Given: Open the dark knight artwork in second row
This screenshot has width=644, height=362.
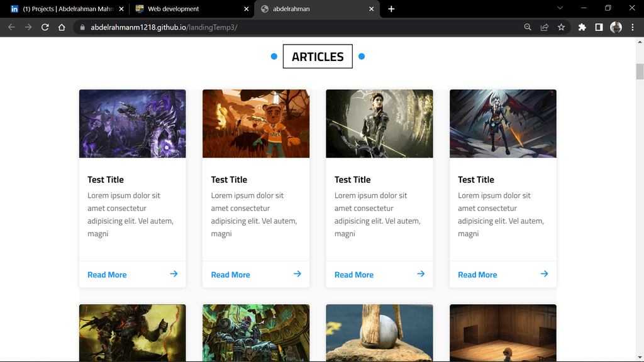Looking at the screenshot, I should pos(132,332).
